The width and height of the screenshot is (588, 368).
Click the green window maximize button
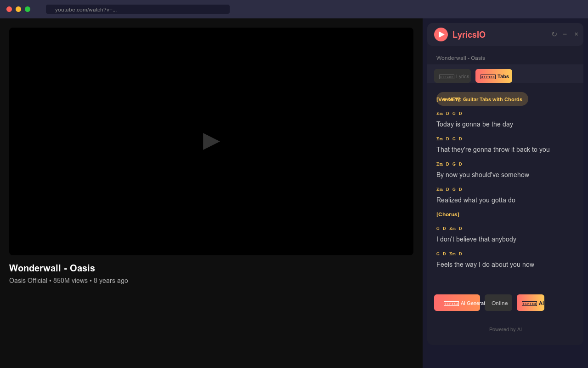28,9
